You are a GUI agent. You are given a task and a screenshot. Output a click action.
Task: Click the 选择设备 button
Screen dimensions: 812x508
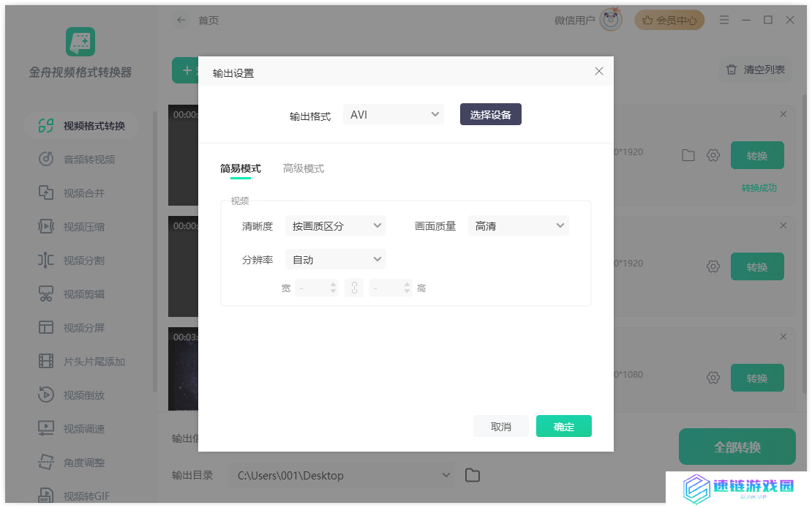tap(490, 115)
